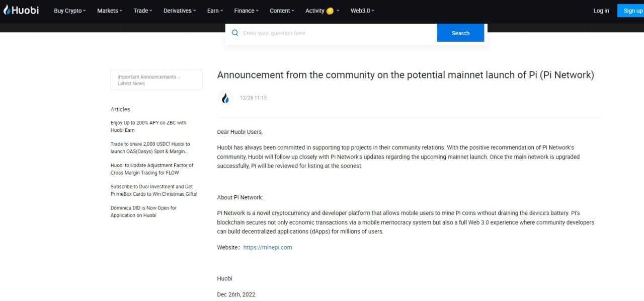Open the Dual Investment PrimeBox Cards article
This screenshot has width=644, height=301.
(x=154, y=190)
